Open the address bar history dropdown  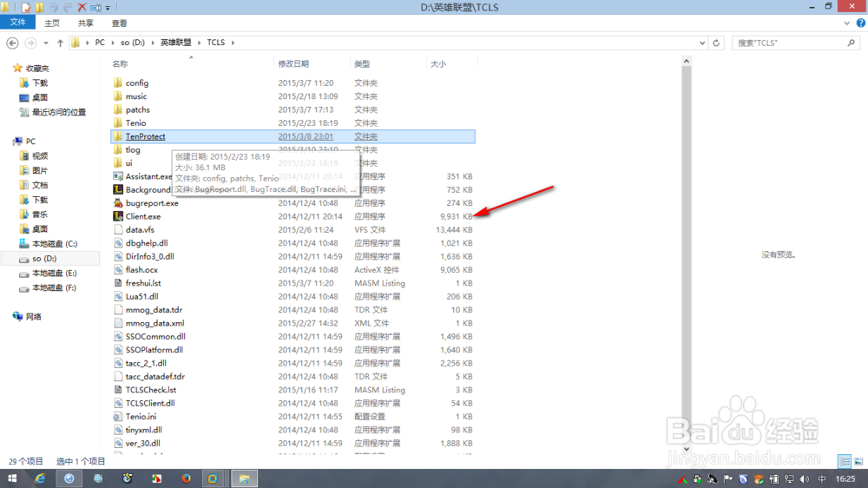tap(702, 43)
